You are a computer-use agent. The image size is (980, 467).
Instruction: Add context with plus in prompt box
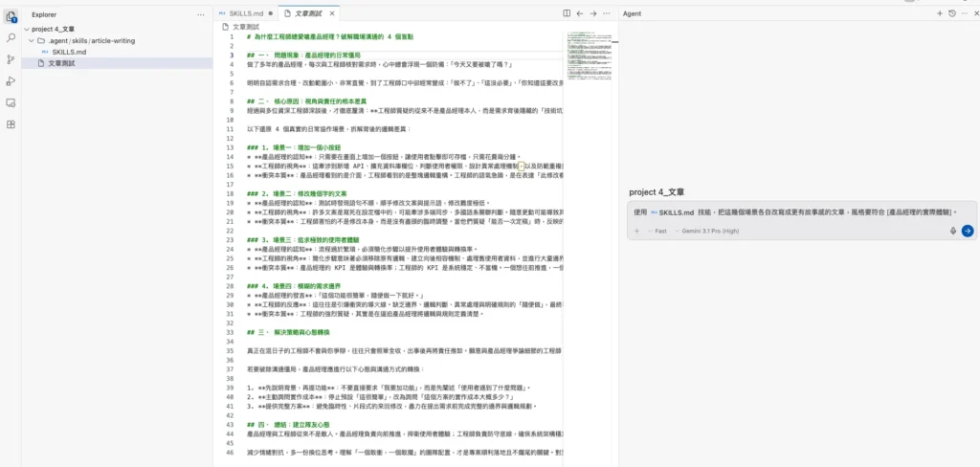tap(636, 231)
